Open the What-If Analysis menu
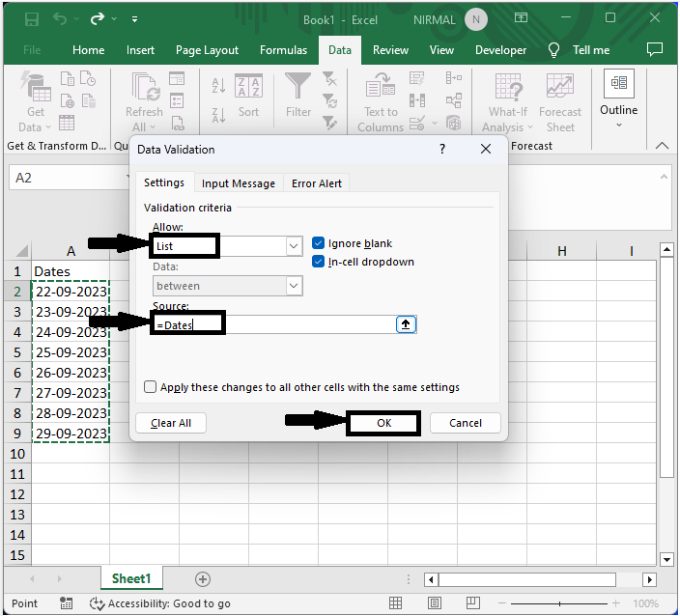Image resolution: width=680 pixels, height=616 pixels. pyautogui.click(x=507, y=102)
